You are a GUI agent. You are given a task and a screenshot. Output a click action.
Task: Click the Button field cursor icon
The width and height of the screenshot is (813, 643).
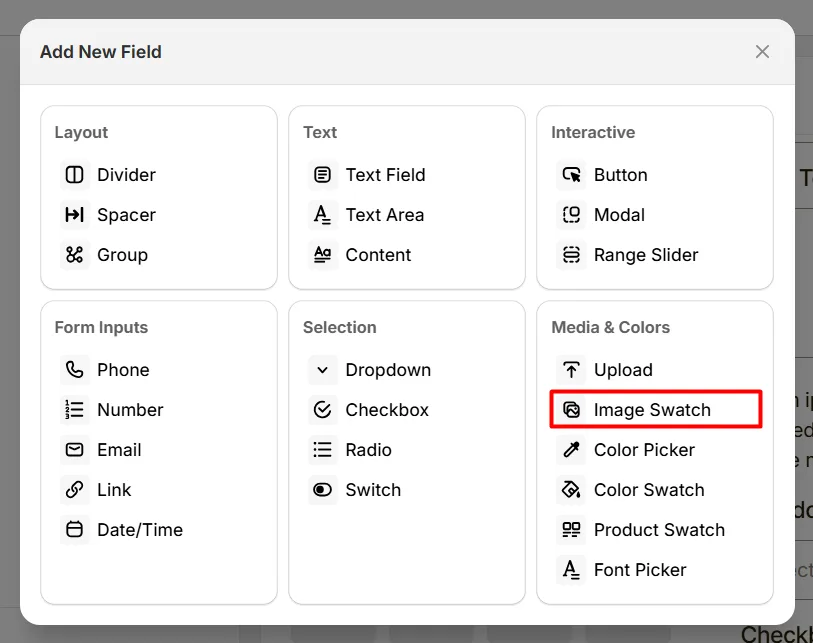[571, 175]
